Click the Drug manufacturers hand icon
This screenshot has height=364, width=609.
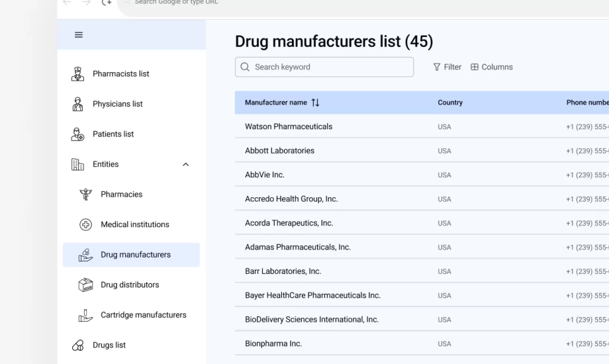(x=85, y=255)
